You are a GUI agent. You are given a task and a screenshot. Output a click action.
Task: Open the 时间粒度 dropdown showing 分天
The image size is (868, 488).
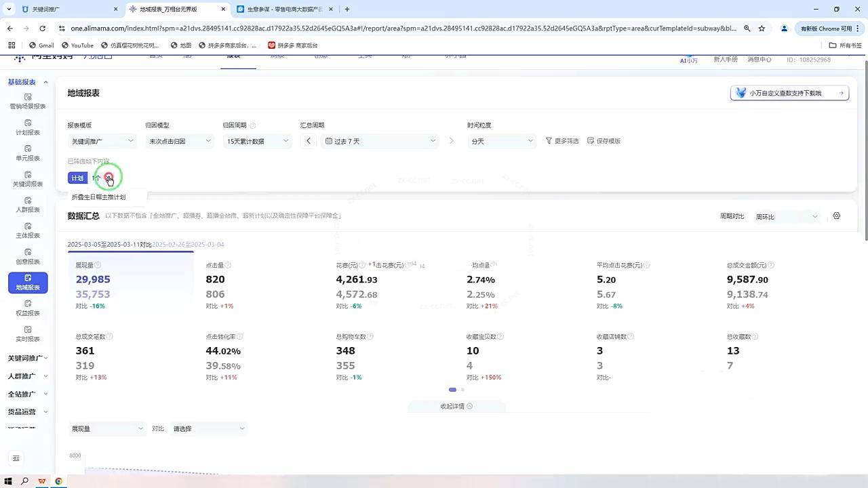(502, 141)
